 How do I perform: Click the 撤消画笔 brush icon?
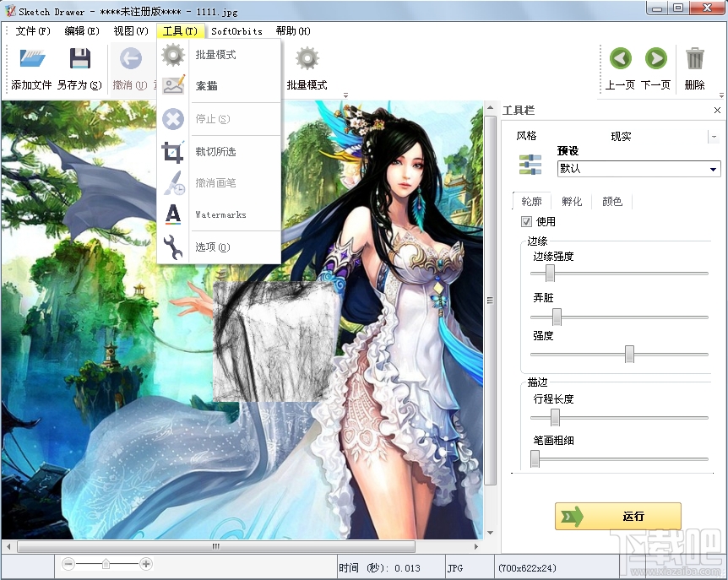point(174,183)
